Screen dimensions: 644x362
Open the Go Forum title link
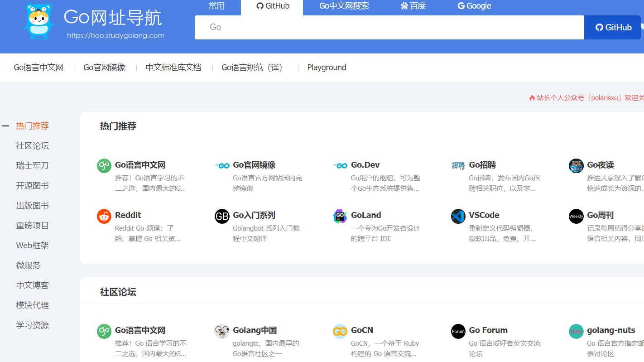pos(488,330)
